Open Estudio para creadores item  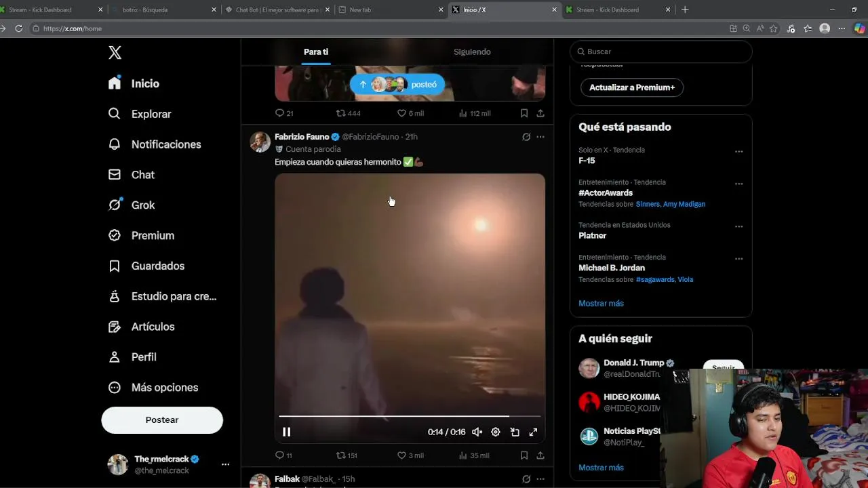(x=163, y=296)
